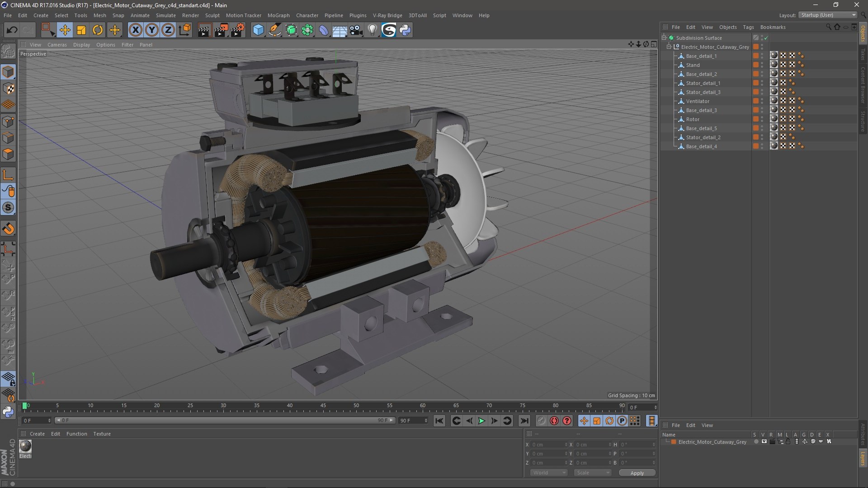Switch to Content Browser side tab
868x488 pixels.
coord(863,85)
